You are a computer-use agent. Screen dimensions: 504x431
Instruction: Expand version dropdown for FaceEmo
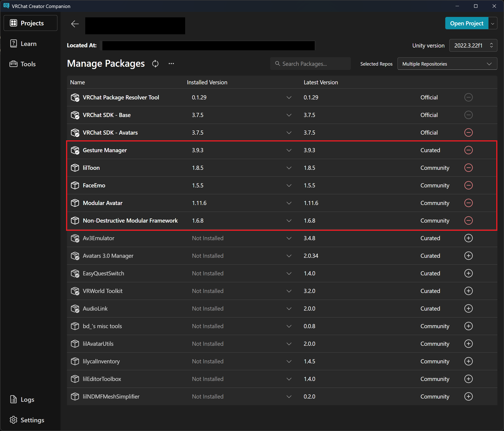pos(289,185)
